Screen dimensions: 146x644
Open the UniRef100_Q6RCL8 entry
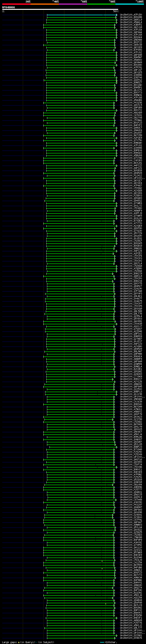click(x=131, y=276)
